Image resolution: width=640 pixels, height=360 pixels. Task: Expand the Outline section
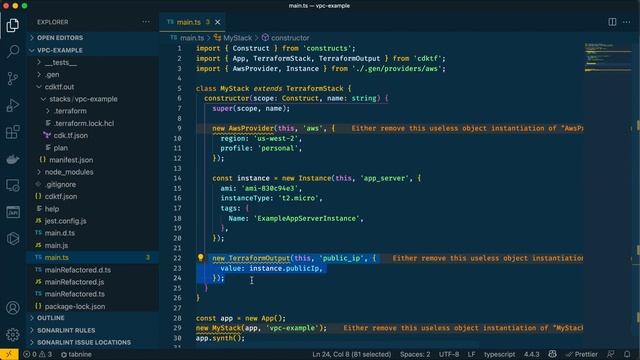pos(93,318)
